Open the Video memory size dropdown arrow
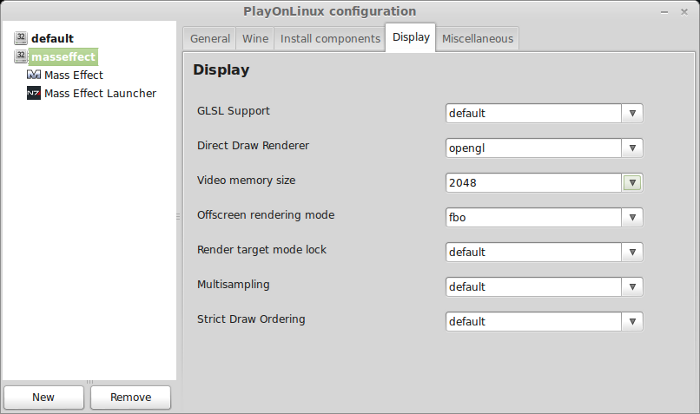 (x=632, y=183)
